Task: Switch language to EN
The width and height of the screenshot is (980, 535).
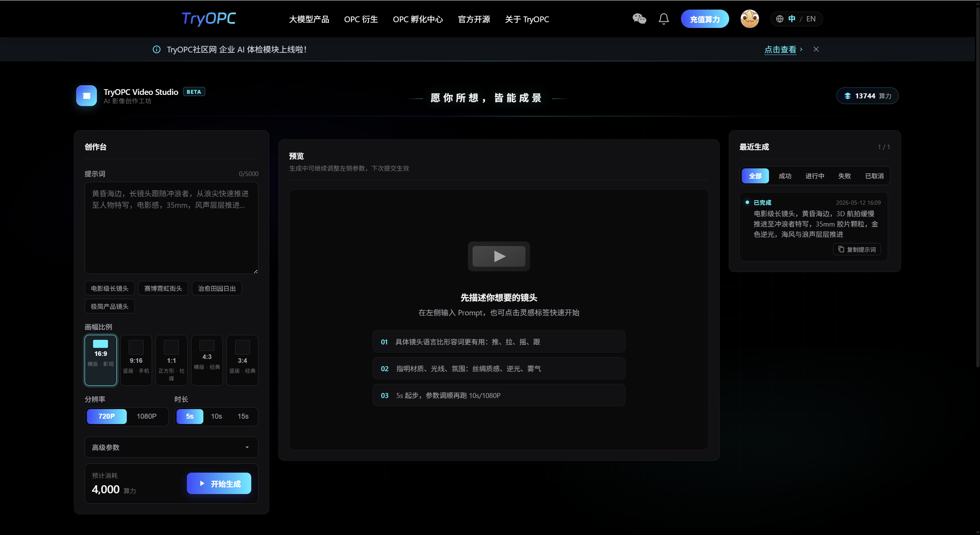Action: tap(811, 19)
